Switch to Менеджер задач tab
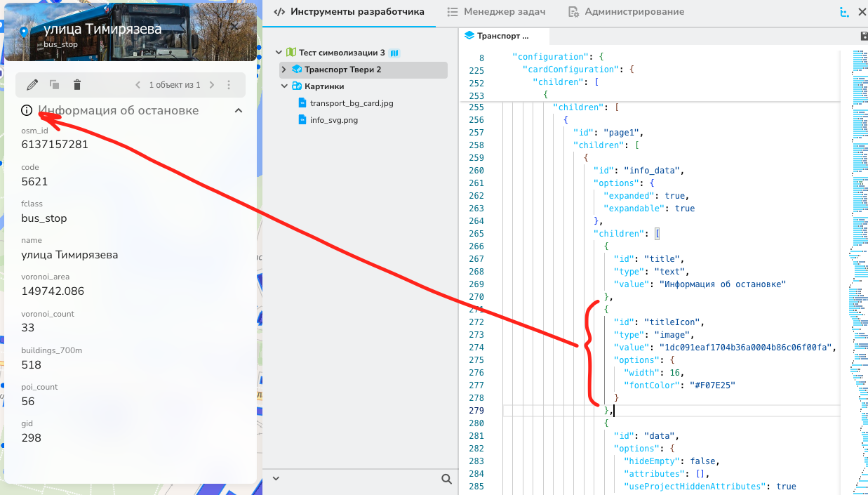This screenshot has width=868, height=495. tap(496, 12)
